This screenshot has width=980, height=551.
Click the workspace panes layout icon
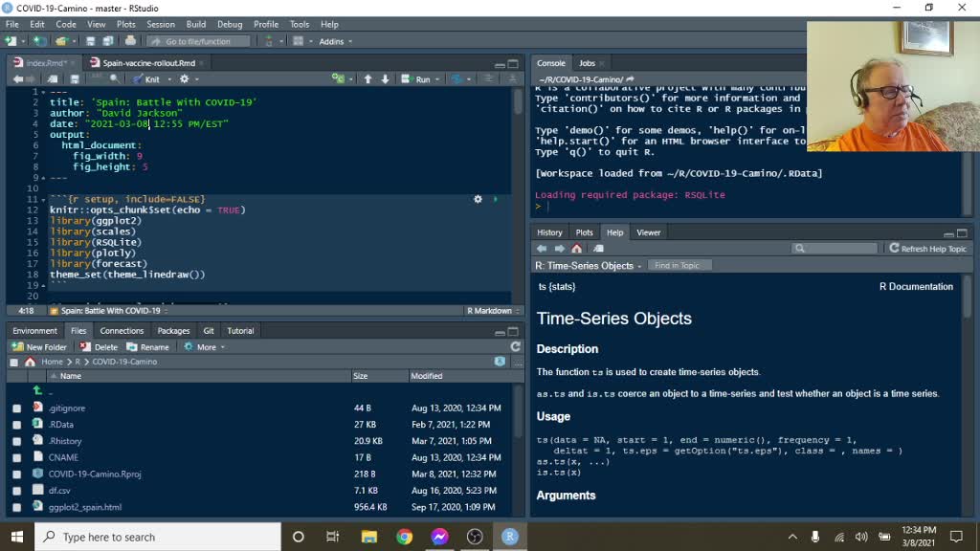299,41
